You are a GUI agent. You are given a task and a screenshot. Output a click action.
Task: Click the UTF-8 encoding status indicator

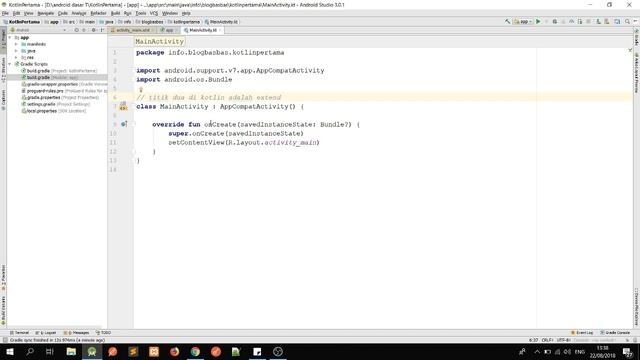click(564, 340)
